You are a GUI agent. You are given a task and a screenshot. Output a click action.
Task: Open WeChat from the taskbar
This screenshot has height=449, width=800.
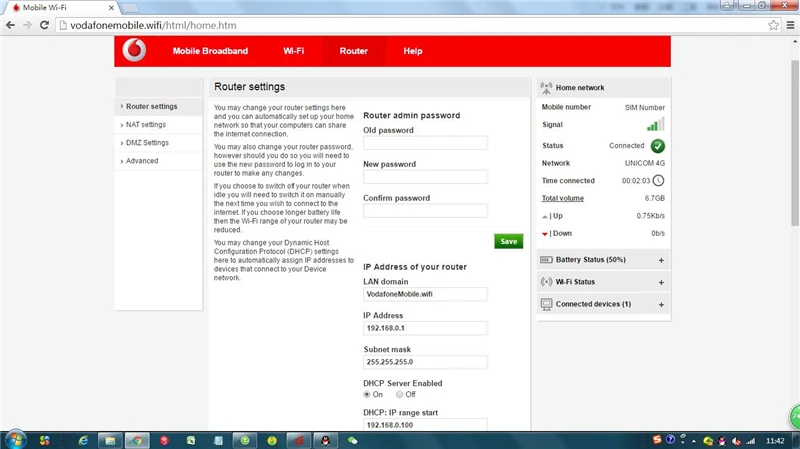click(353, 440)
